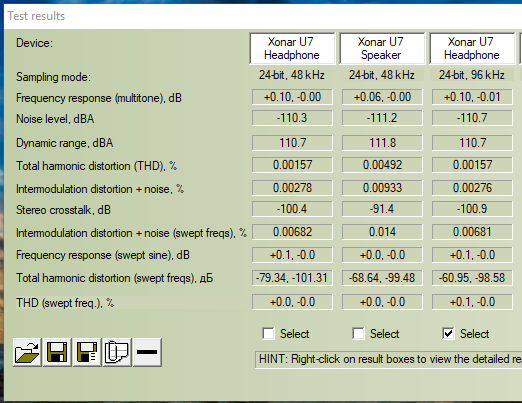Click the 0.00276 intermodulation distortion box
522x403 pixels.
click(x=472, y=188)
